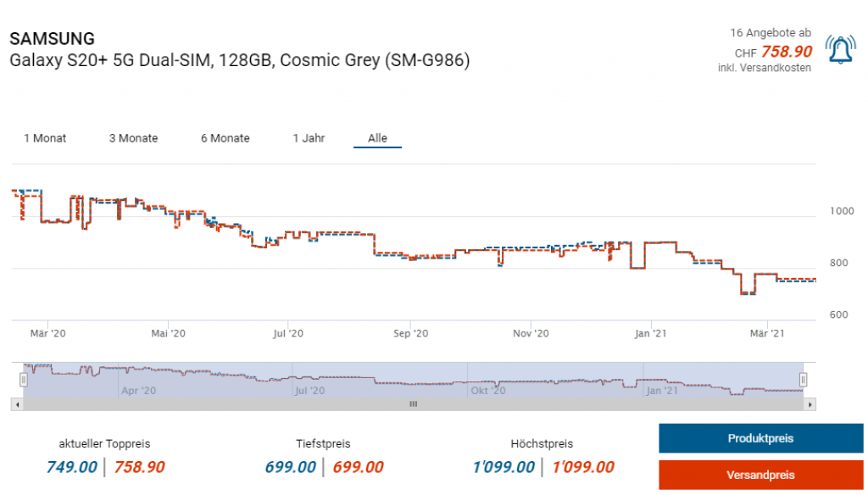Click the Höchstpreis 1'099.00 shipping value
Image resolution: width=868 pixels, height=495 pixels.
pyautogui.click(x=582, y=467)
